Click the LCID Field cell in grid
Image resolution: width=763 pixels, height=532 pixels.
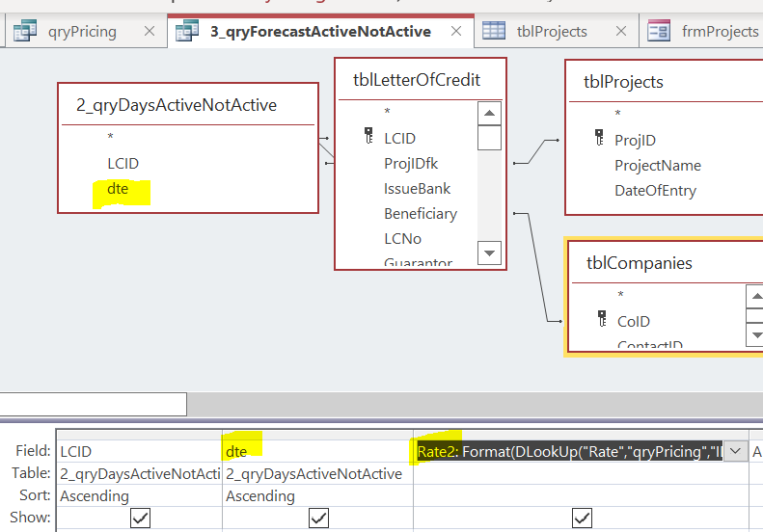coord(140,451)
